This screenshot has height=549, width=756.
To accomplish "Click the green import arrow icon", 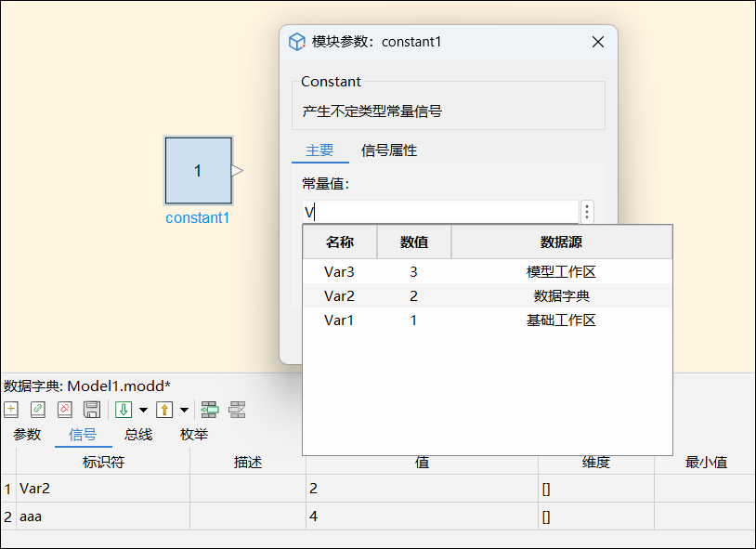I will coord(124,410).
